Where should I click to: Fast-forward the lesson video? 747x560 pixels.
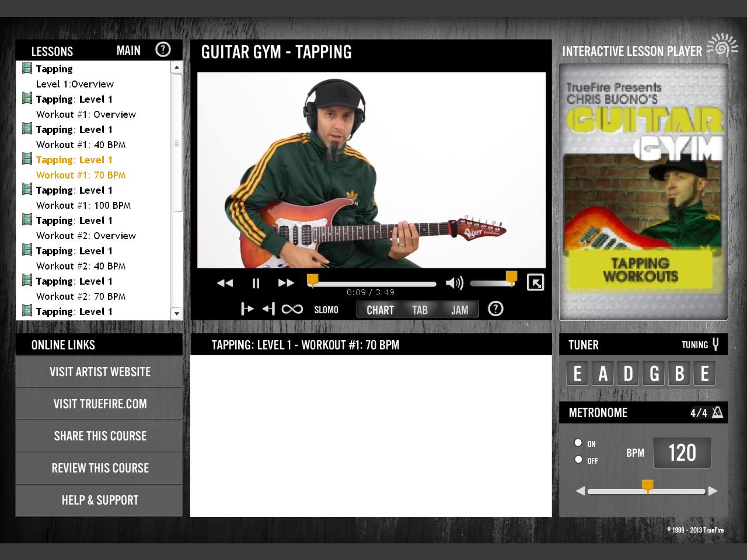coord(286,283)
